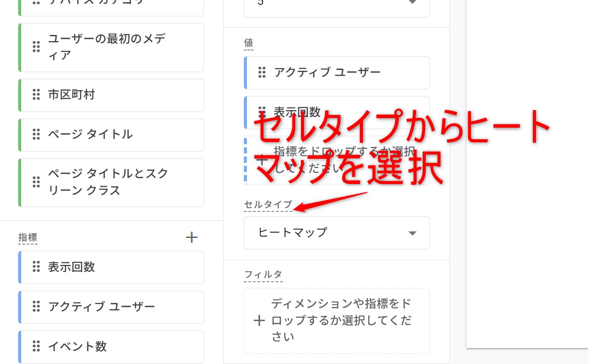This screenshot has width=609, height=364.
Task: Open the セルタイプ dropdown showing ヒートマップ
Action: tap(336, 233)
